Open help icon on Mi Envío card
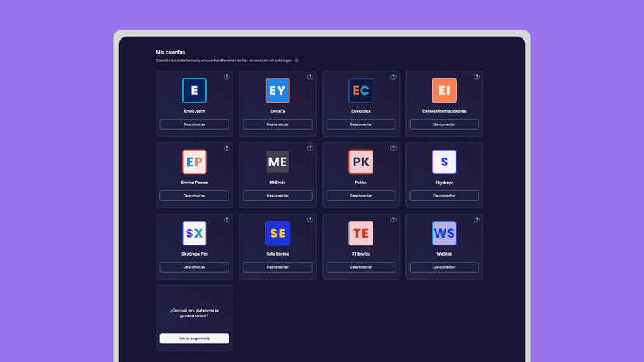This screenshot has height=362, width=644. pos(310,148)
